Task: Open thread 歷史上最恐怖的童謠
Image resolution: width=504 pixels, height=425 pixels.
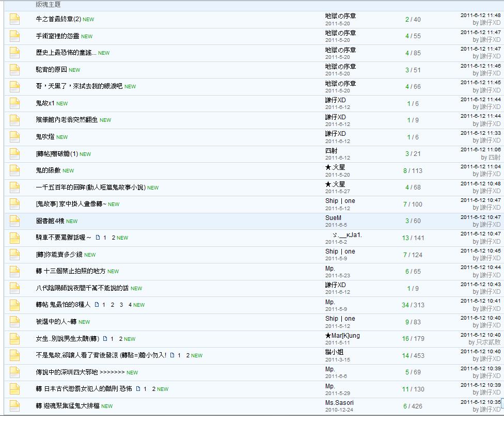Action: tap(66, 53)
